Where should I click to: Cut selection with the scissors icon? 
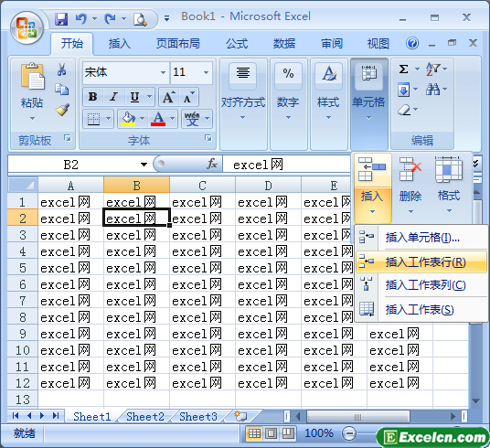[62, 69]
